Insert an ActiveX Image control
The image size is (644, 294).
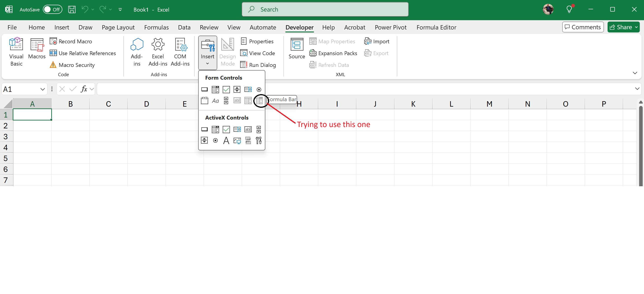coord(237,140)
